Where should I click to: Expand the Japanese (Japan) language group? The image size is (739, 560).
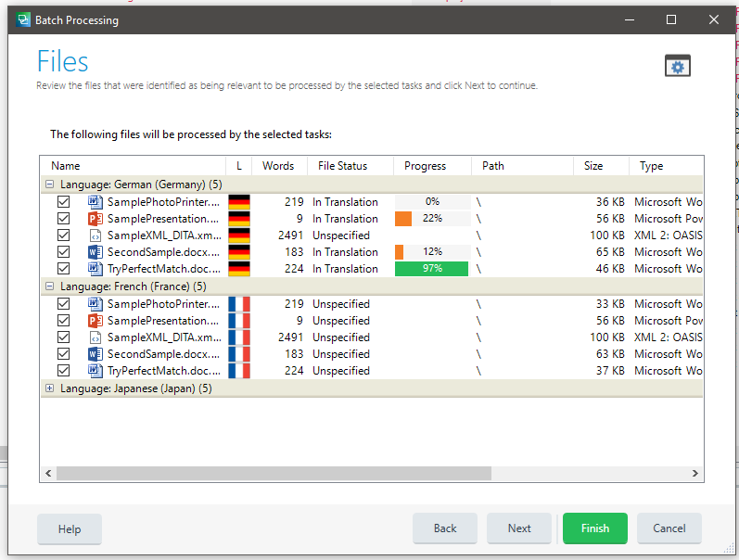point(49,388)
